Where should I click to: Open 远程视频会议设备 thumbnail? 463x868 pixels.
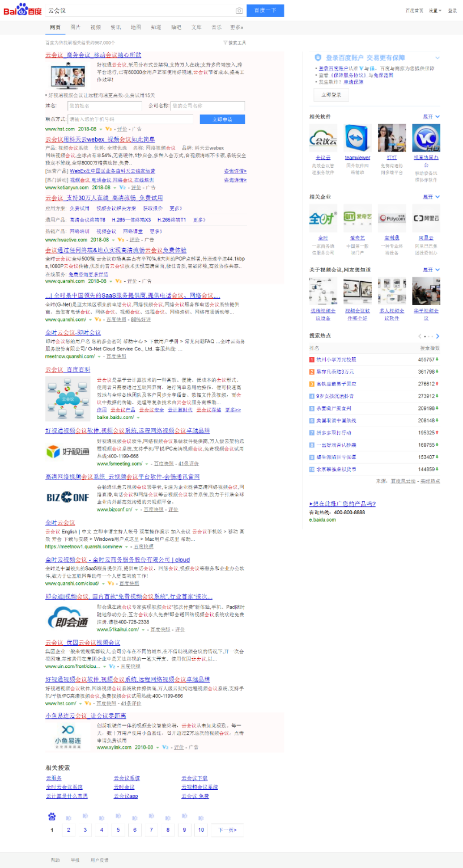click(323, 291)
